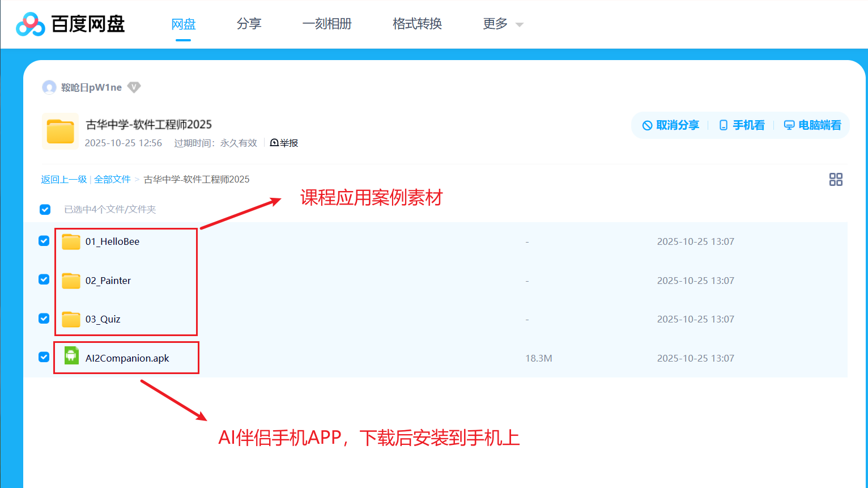Uncheck the AI2Companion.apk checkbox
Viewport: 868px width, 488px height.
(x=44, y=357)
